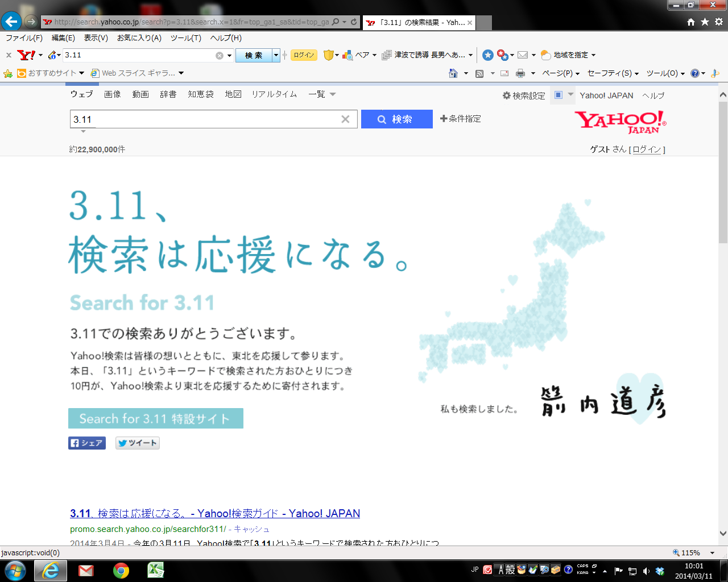The width and height of the screenshot is (728, 582).
Task: Click the Y! logo on the Yahoo toolbar
Action: click(x=27, y=55)
